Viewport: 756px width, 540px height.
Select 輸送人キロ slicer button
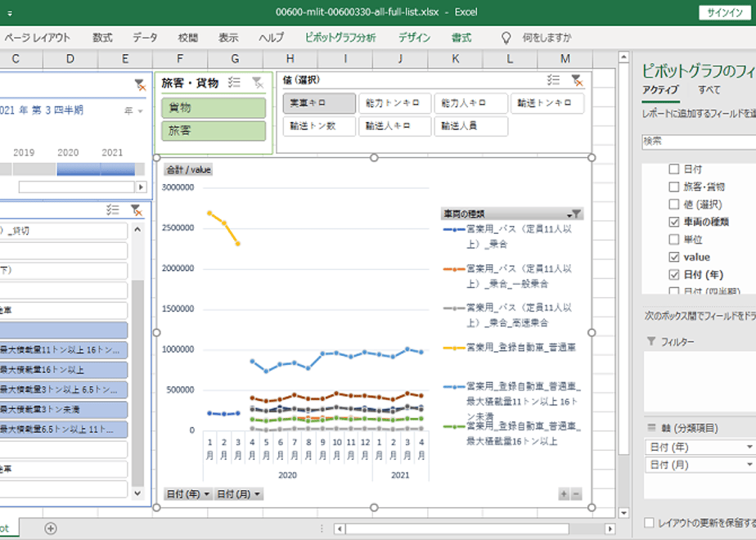[395, 126]
